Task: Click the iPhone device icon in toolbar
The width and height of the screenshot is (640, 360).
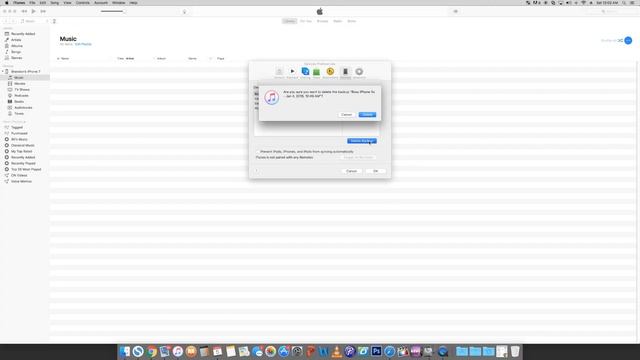Action: (x=54, y=21)
